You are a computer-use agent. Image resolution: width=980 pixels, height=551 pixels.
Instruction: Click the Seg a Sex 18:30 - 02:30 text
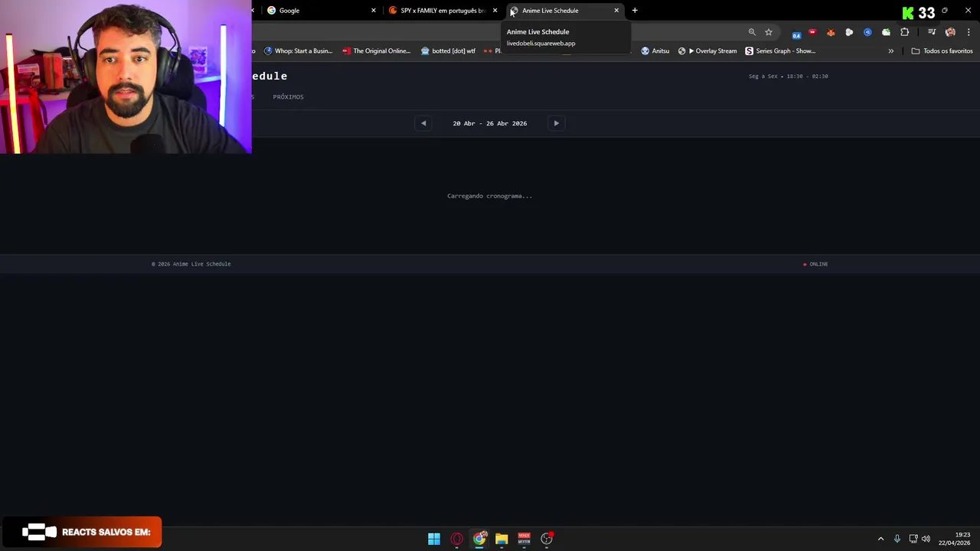pyautogui.click(x=789, y=77)
